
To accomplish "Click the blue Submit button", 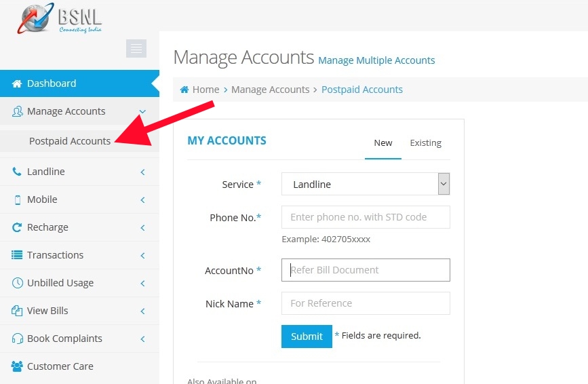I will pos(307,337).
